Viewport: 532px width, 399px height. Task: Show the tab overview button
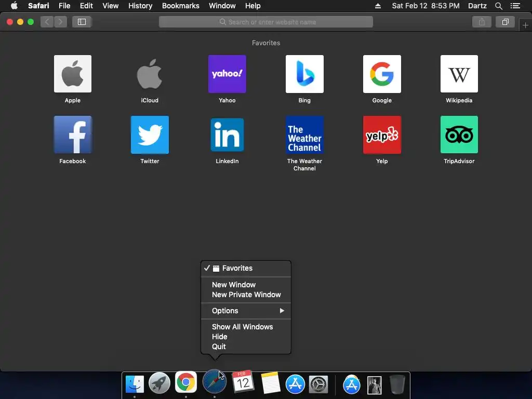(x=505, y=22)
